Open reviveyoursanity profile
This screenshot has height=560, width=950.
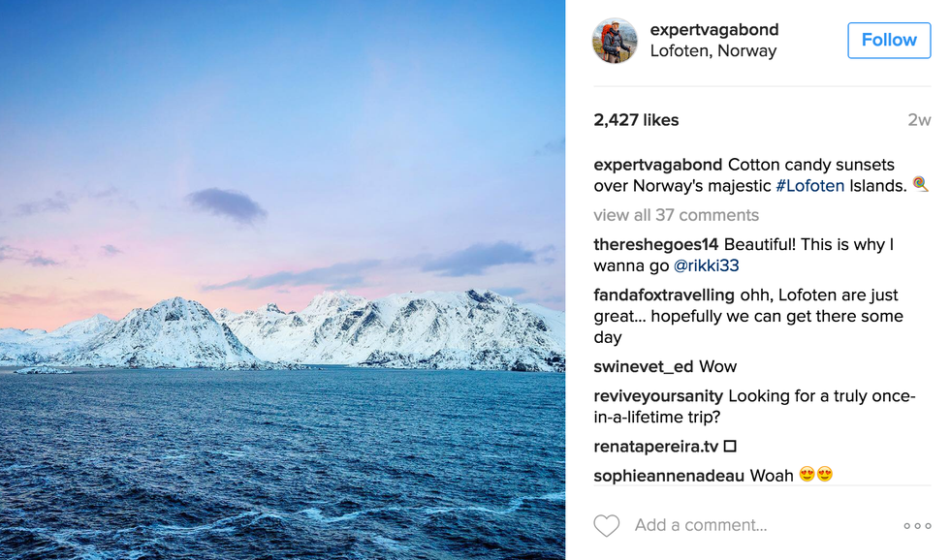[x=658, y=395]
